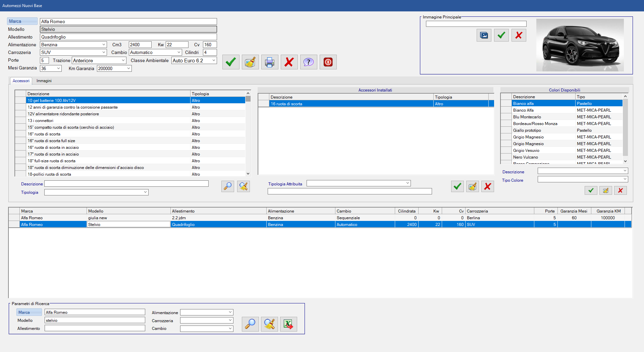The width and height of the screenshot is (644, 352).
Task: Expand search Carrozzeria dropdown
Action: (230, 320)
